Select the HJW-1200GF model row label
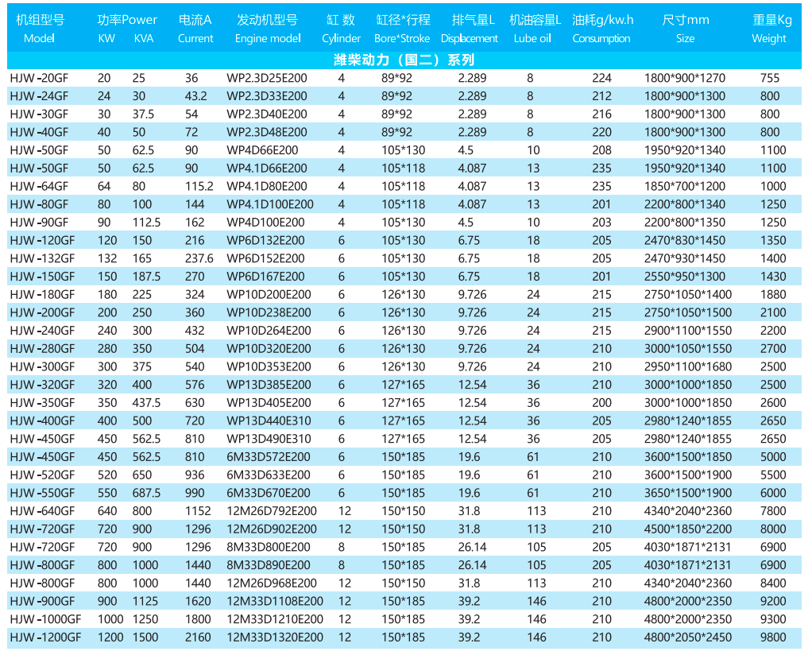The height and width of the screenshot is (655, 812). (x=45, y=637)
